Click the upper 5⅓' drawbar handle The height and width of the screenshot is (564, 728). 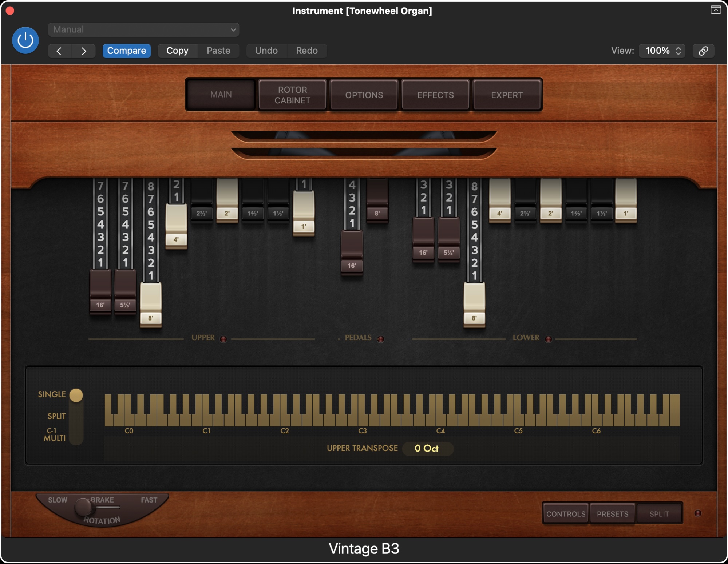click(125, 291)
